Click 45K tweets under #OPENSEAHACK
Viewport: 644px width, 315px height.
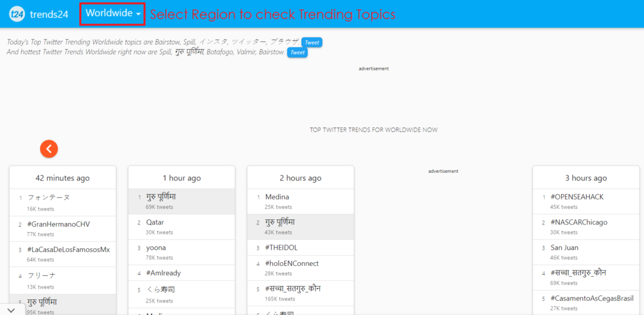coord(563,207)
